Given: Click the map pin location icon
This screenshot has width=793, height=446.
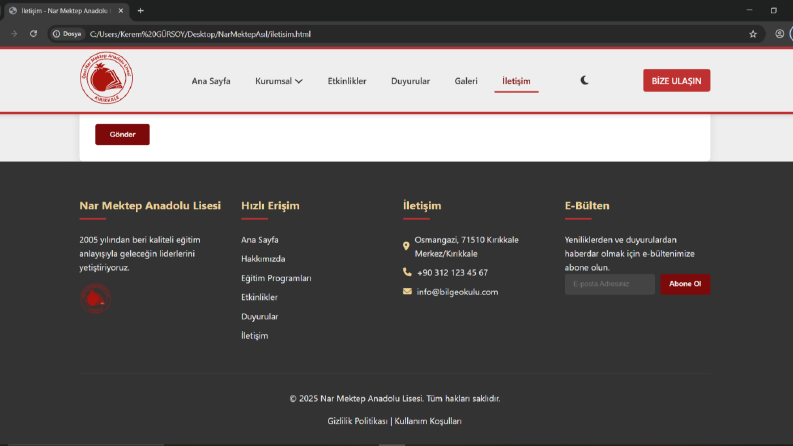Looking at the screenshot, I should point(406,246).
